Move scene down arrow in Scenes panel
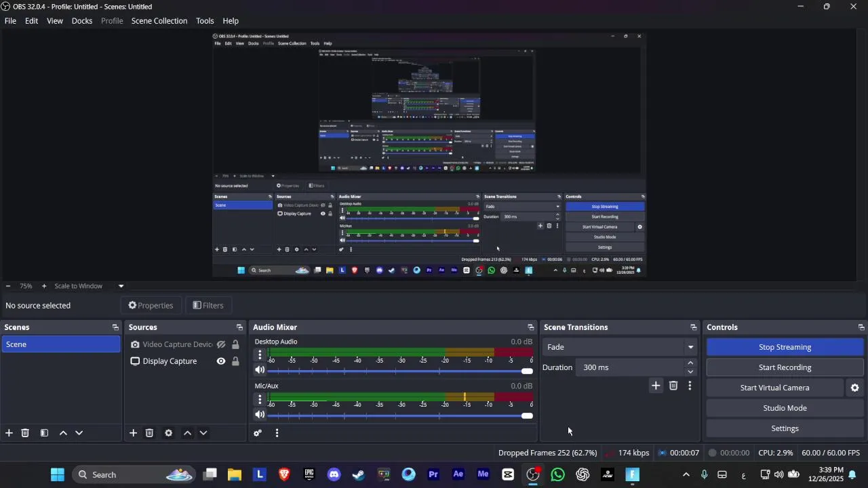868x488 pixels. click(x=79, y=433)
